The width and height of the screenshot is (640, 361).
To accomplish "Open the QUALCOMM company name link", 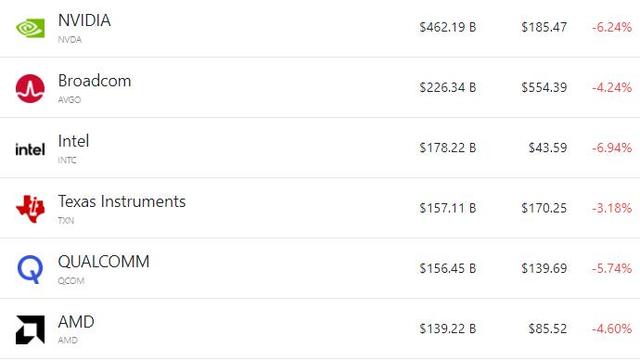I will (104, 262).
